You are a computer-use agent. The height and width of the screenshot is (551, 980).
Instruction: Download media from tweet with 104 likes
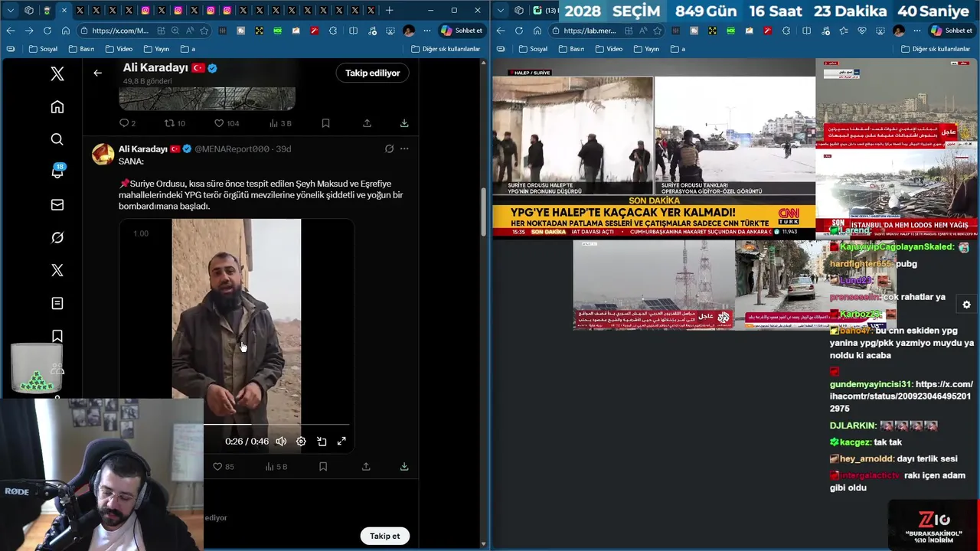click(404, 123)
